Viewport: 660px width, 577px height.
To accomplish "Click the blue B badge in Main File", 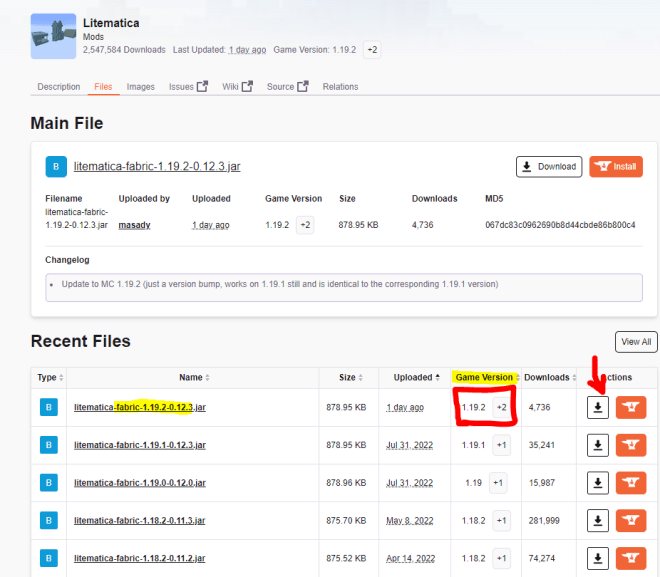I will click(x=56, y=167).
